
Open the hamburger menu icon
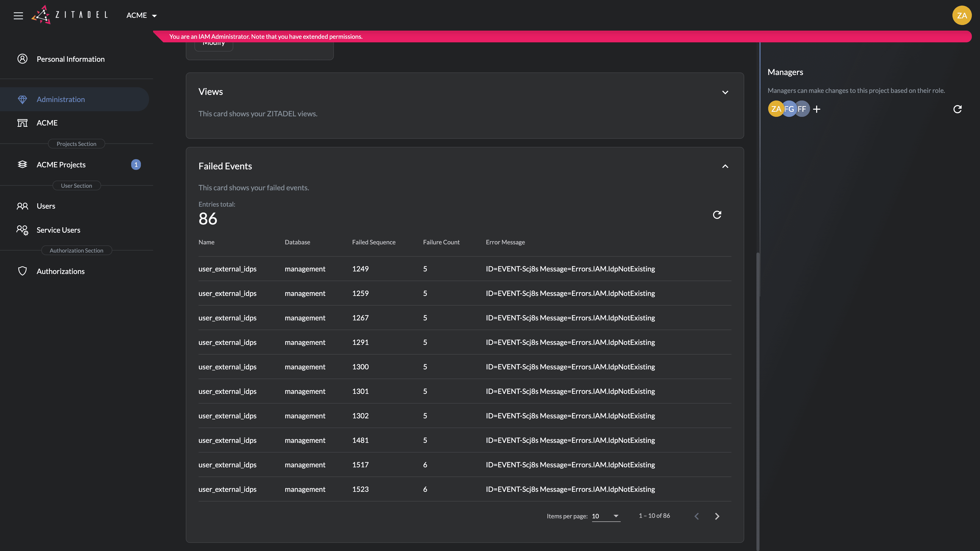(x=18, y=16)
